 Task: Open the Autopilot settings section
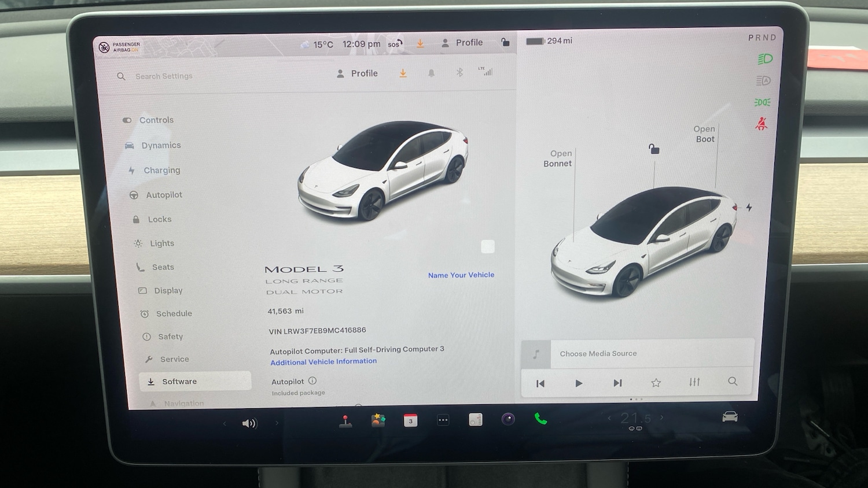[164, 195]
